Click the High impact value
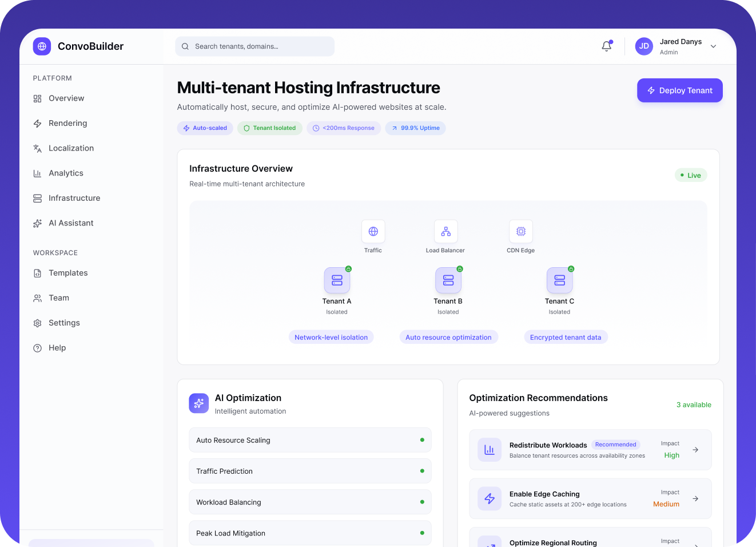756x547 pixels. pyautogui.click(x=672, y=455)
